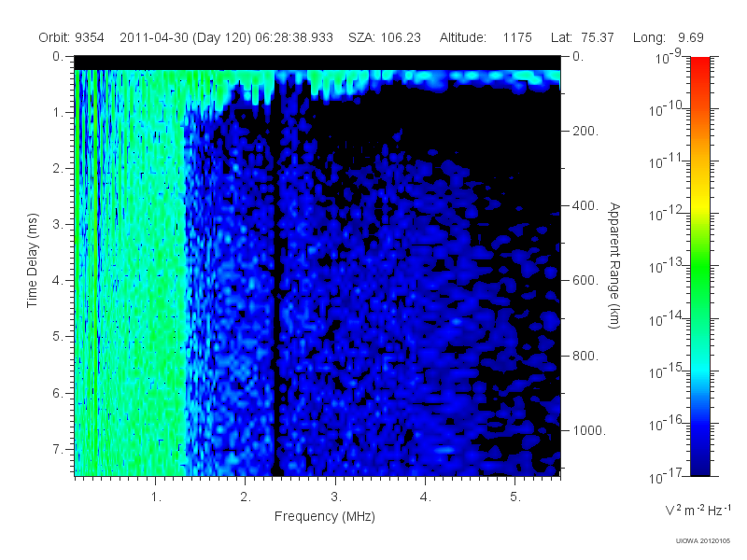
Task: Click the '1.' tick label on the frequency axis
Action: point(156,497)
